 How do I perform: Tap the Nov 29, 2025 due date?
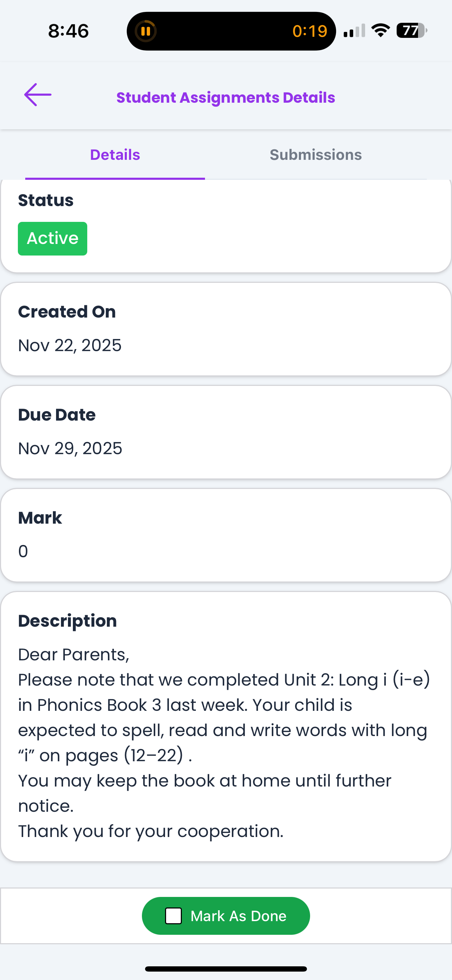tap(70, 449)
